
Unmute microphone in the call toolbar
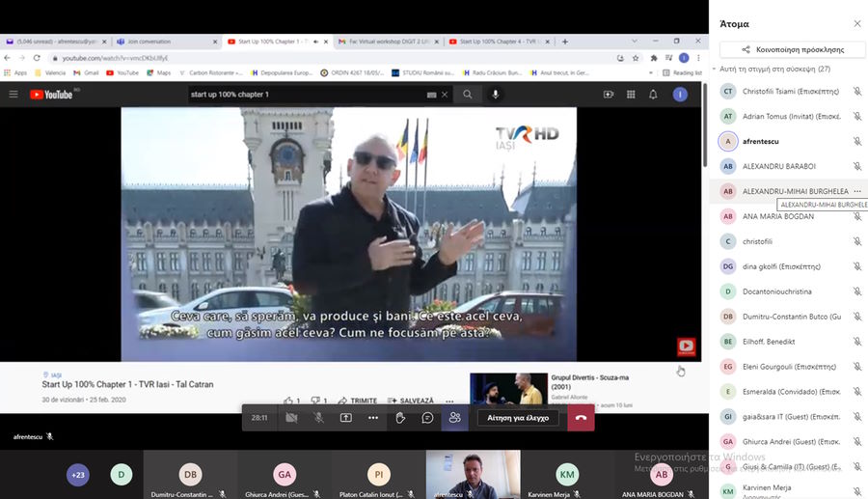(x=318, y=418)
